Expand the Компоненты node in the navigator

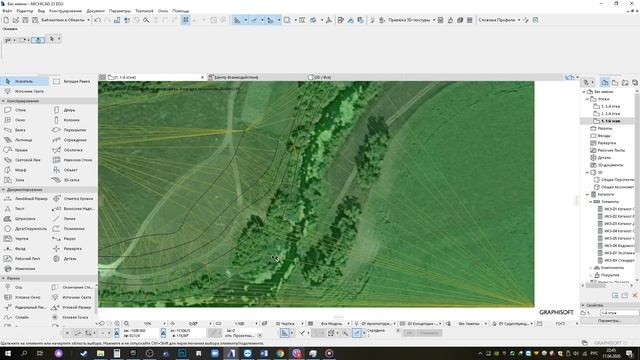click(x=591, y=268)
